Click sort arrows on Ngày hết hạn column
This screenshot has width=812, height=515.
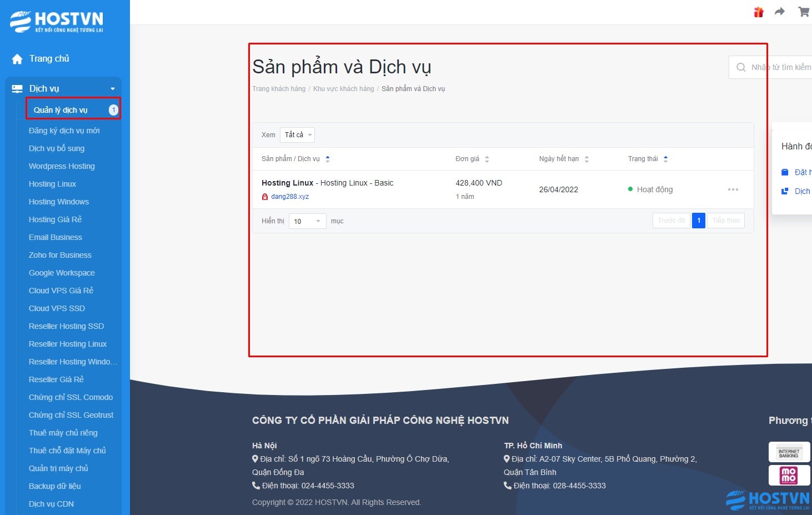(587, 159)
